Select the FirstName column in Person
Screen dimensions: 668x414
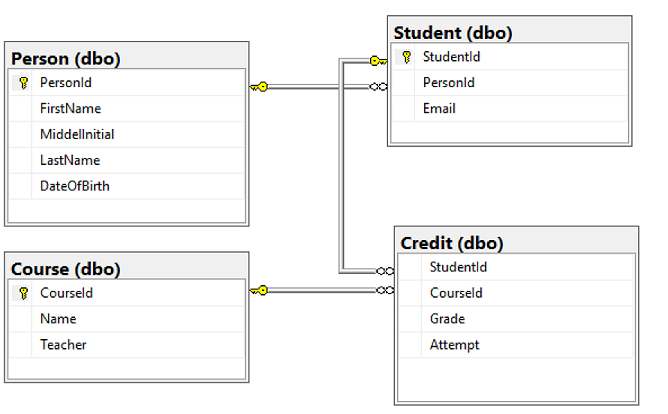[x=70, y=108]
